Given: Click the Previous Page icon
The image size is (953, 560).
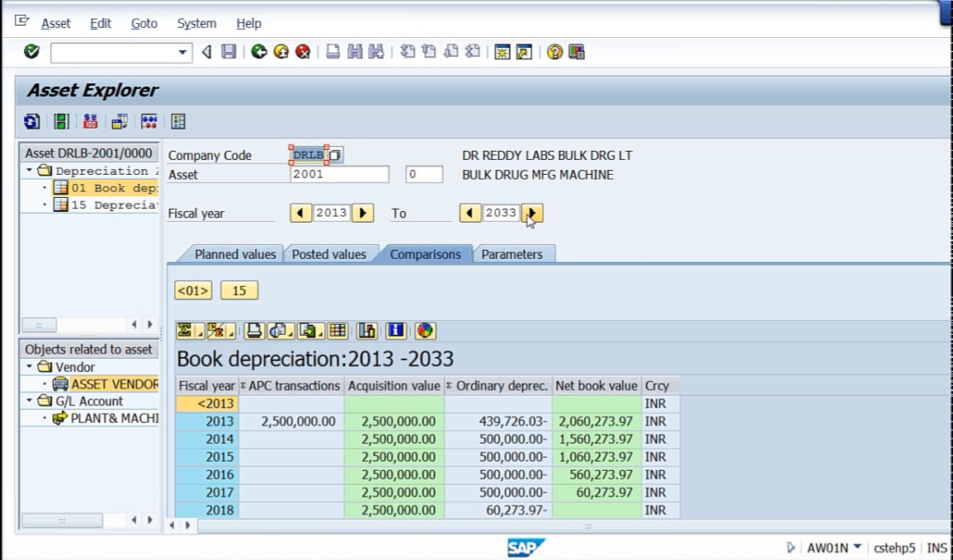Looking at the screenshot, I should (x=429, y=52).
